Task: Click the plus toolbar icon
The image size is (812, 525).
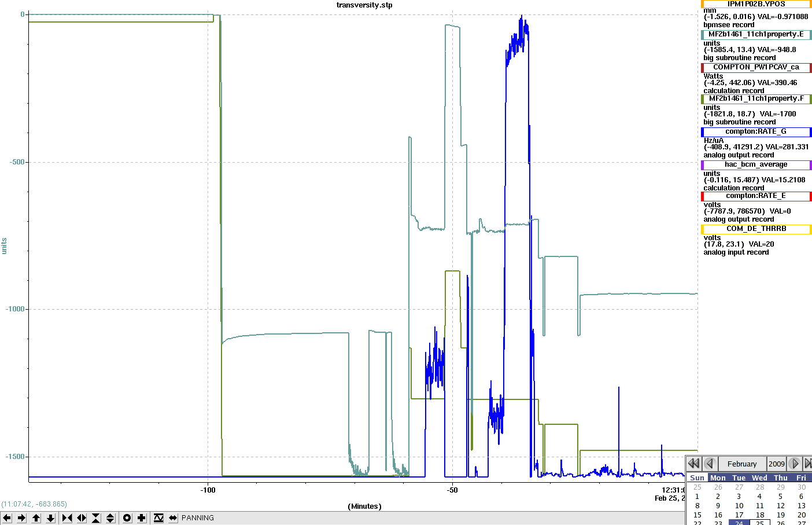Action: (x=142, y=518)
